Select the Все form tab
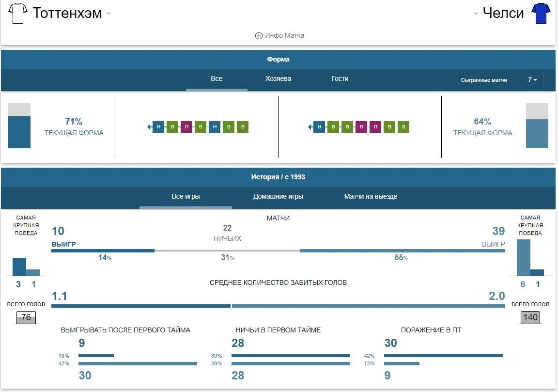 217,78
